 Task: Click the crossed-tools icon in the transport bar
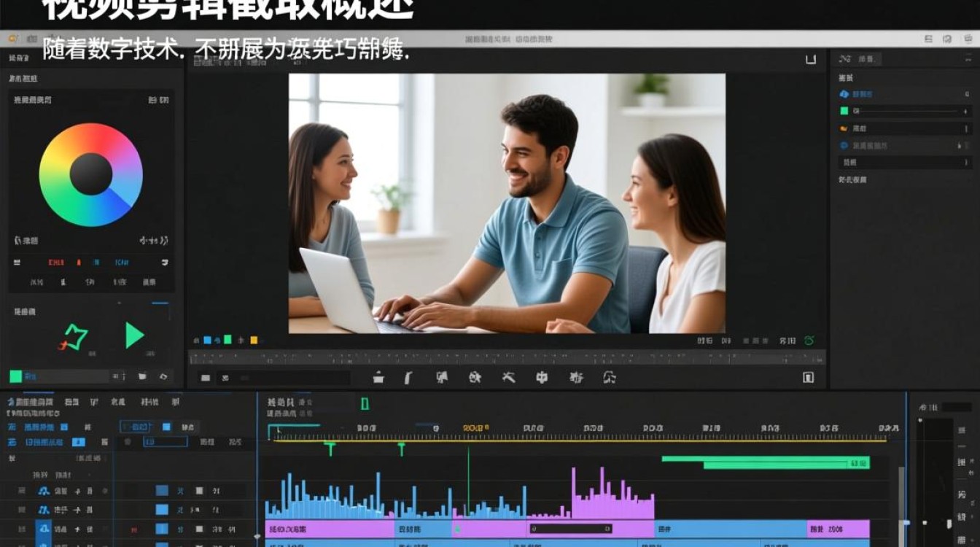[508, 377]
